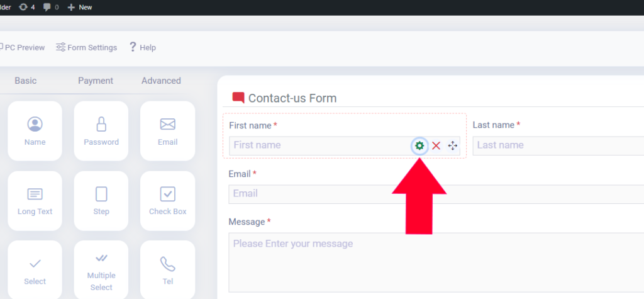Image resolution: width=644 pixels, height=299 pixels.
Task: Add an Email field element
Action: pos(167,131)
